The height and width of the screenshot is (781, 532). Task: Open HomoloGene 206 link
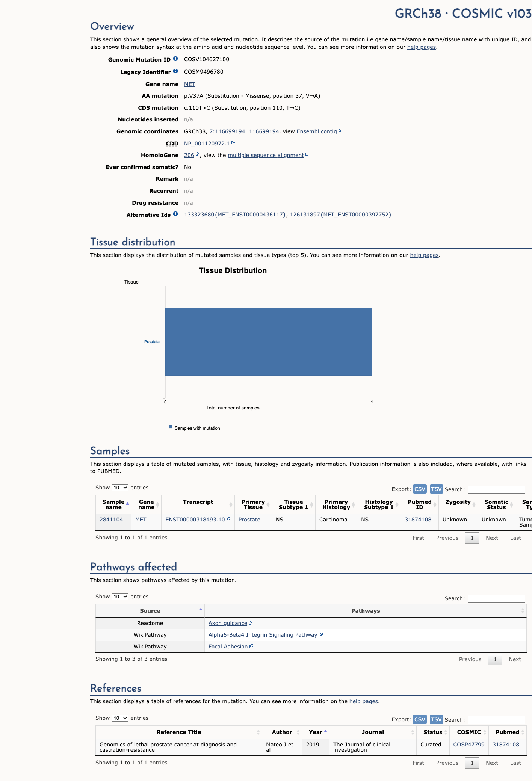point(189,155)
